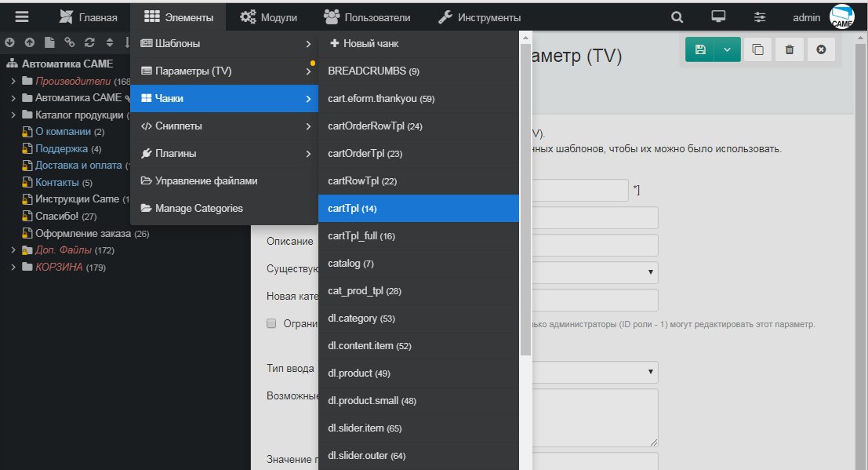Expand the КОРЗИНА tree node

click(x=13, y=267)
